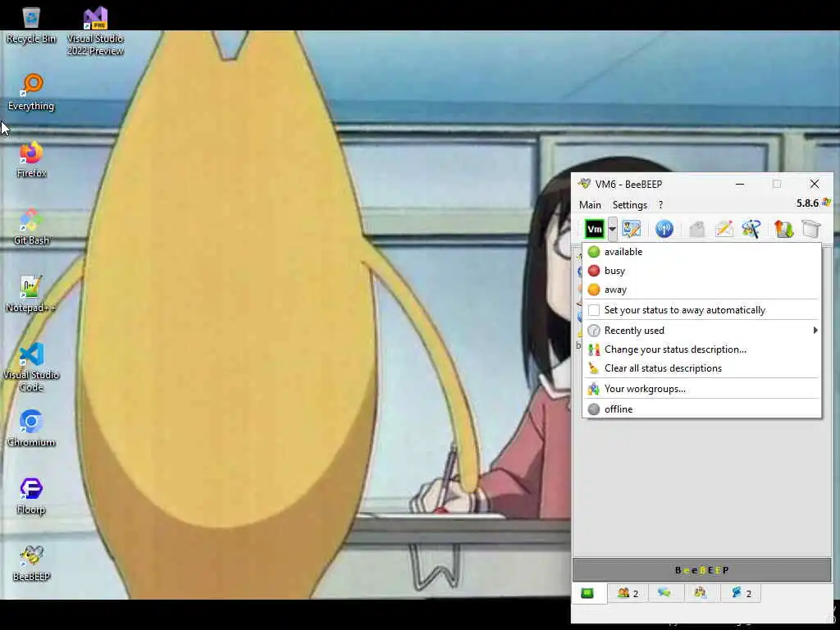This screenshot has height=630, width=840.
Task: Click the BeeBEEP gray banner
Action: coord(702,570)
